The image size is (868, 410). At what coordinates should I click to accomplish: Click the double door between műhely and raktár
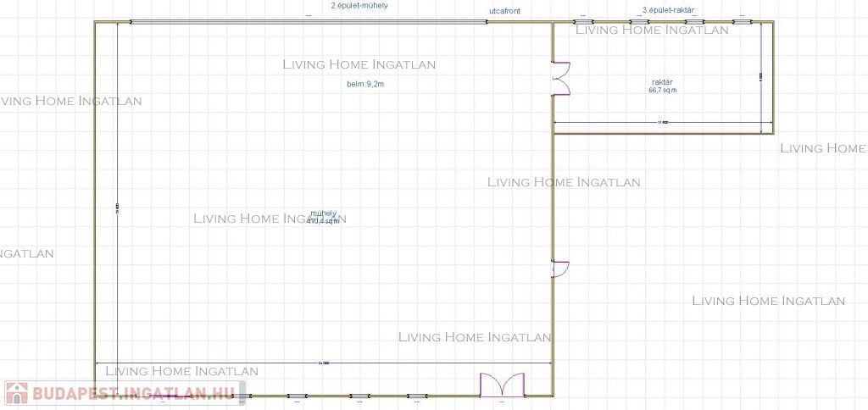point(561,78)
